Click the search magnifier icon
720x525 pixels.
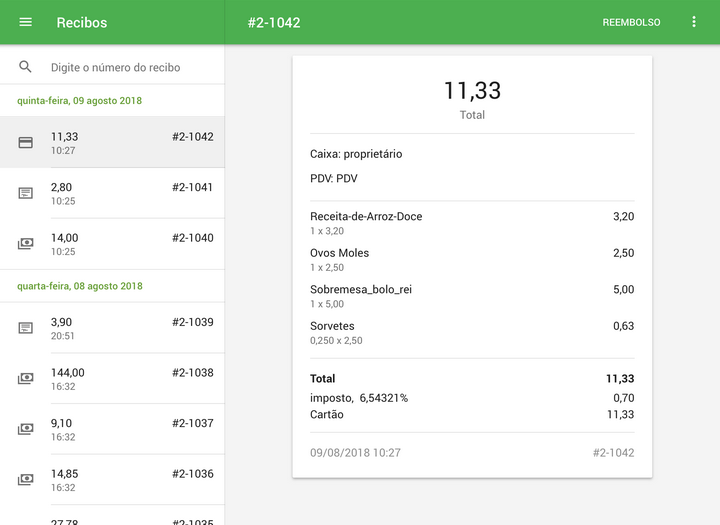(x=26, y=67)
